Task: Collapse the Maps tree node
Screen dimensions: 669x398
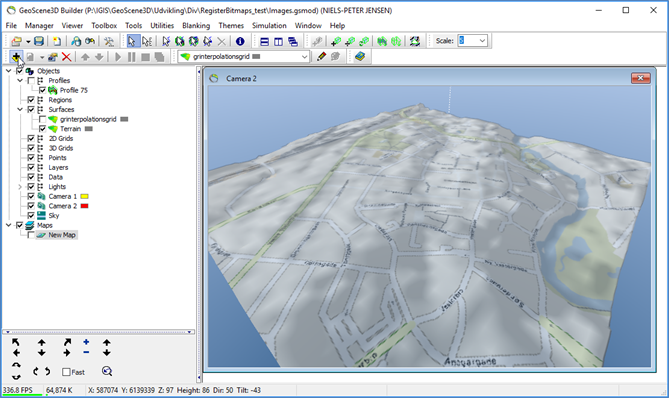Action: [x=9, y=225]
